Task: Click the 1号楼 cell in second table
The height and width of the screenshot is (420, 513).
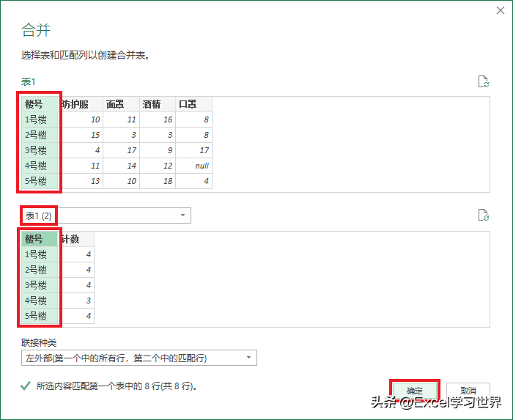Action: pyautogui.click(x=40, y=254)
